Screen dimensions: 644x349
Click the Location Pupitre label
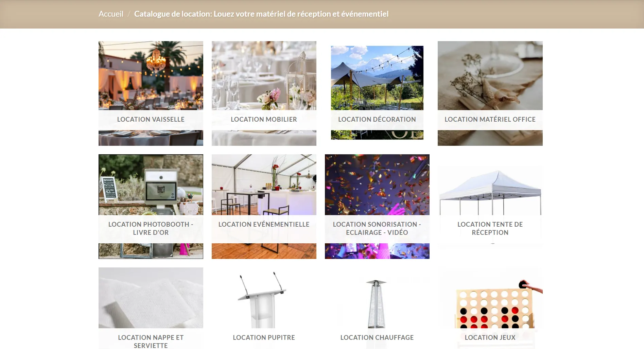[x=264, y=337]
